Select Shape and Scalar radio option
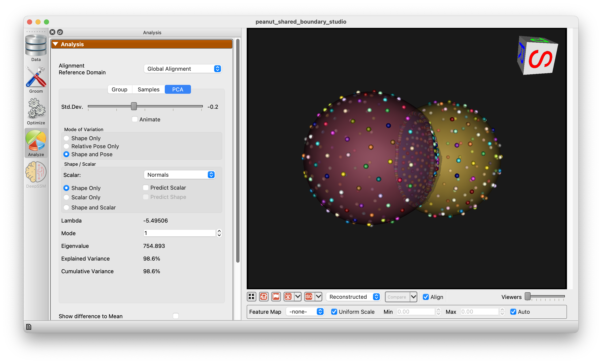This screenshot has height=364, width=602. click(66, 207)
